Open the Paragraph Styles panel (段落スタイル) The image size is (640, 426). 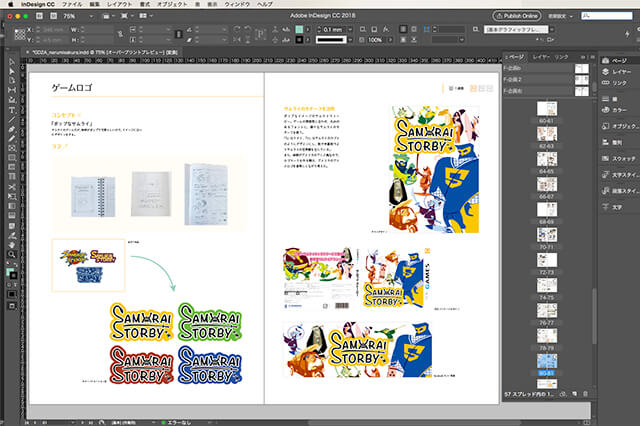pos(621,192)
